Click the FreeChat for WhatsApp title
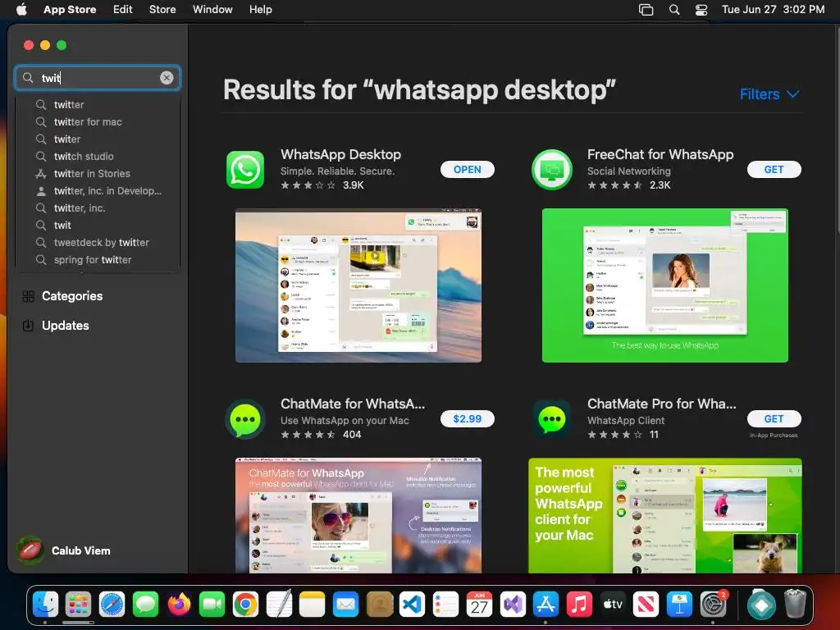The height and width of the screenshot is (630, 840). (660, 154)
